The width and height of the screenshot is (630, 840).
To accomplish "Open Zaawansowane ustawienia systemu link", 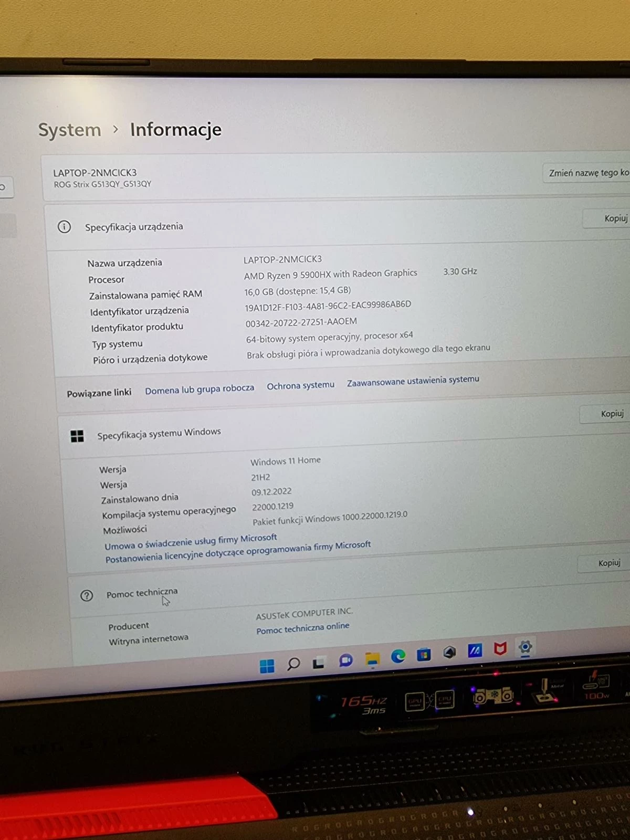I will [x=413, y=381].
